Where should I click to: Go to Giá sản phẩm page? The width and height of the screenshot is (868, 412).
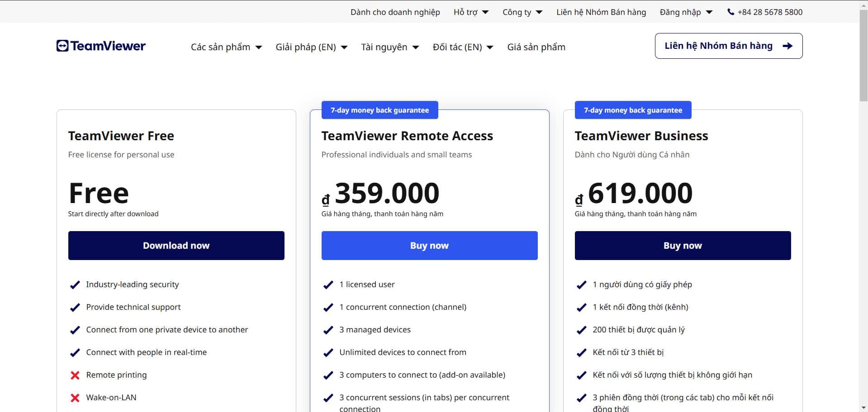536,47
